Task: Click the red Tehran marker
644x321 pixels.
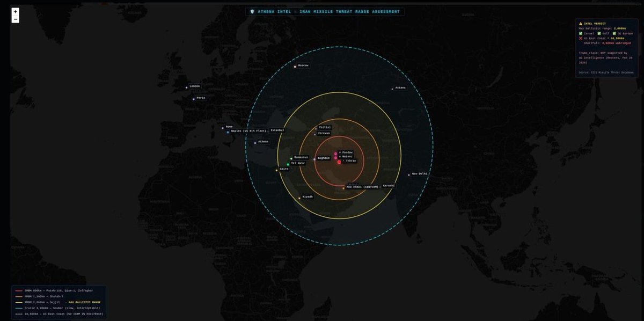Action: click(339, 162)
